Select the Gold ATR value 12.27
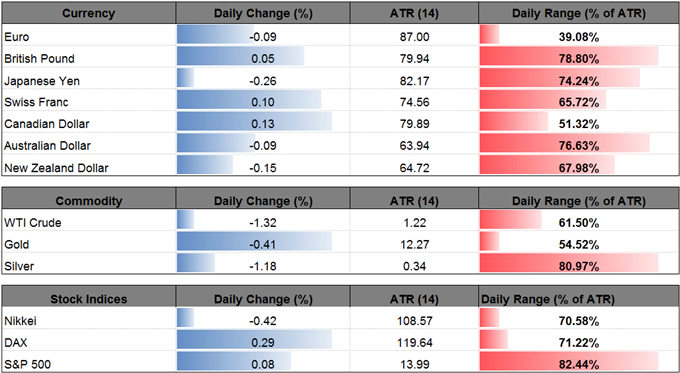The width and height of the screenshot is (680, 373). pos(414,242)
